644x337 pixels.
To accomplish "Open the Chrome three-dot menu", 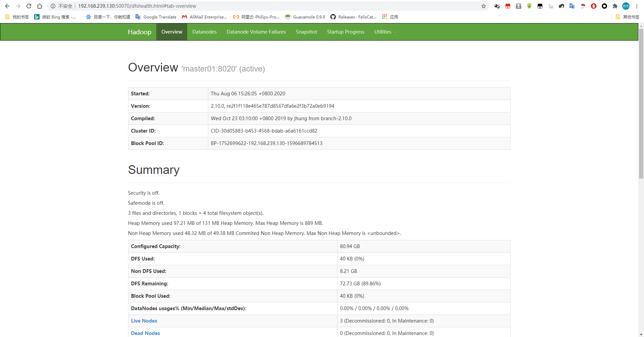I will coord(637,6).
